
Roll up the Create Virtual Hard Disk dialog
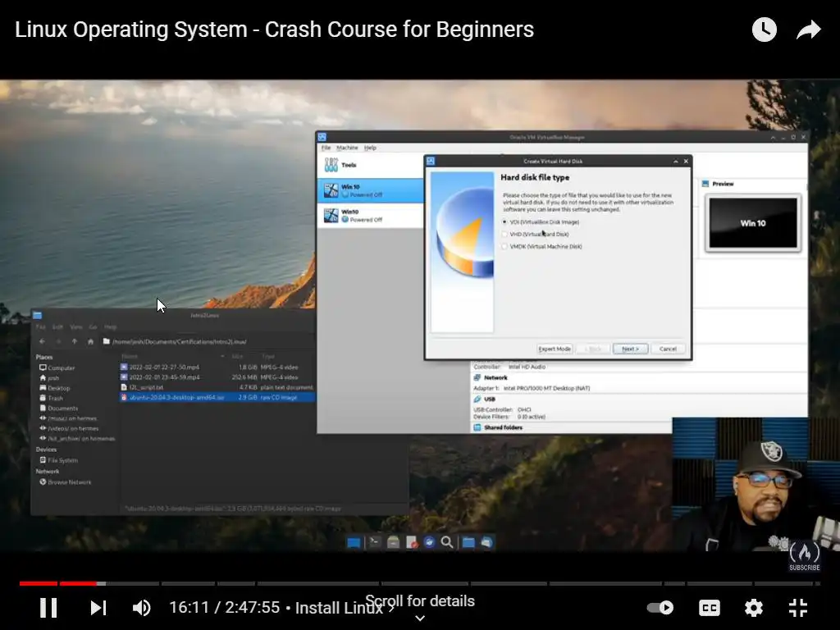(x=676, y=162)
